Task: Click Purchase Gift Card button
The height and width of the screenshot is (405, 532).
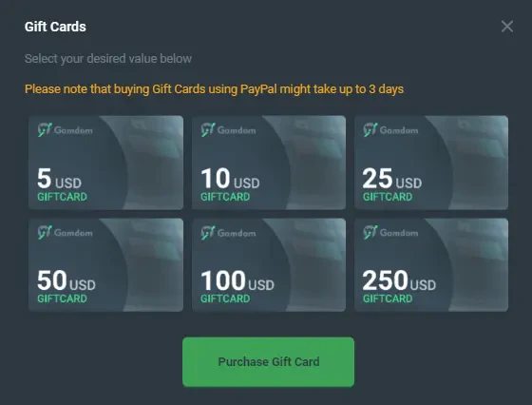Action: coord(268,361)
